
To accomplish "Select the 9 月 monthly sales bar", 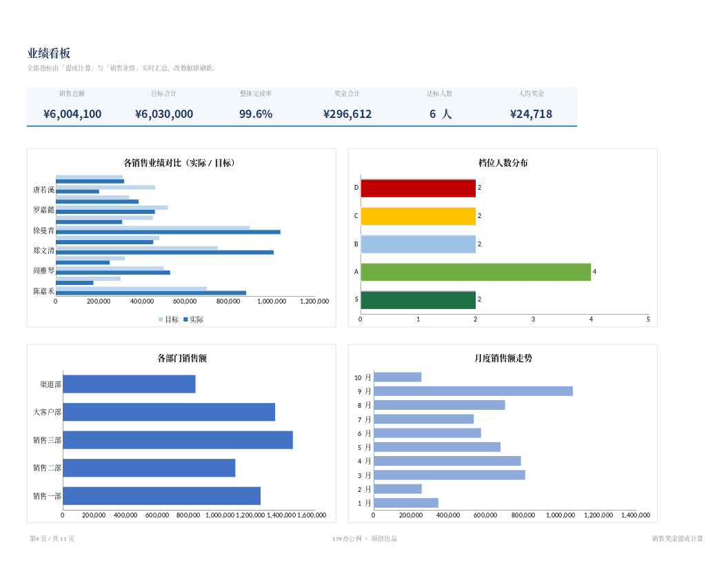I will tap(473, 391).
